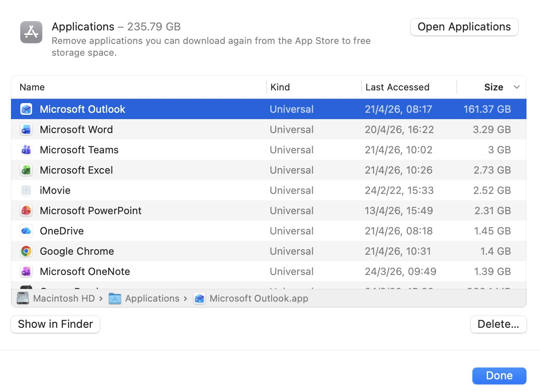Click the 2.52 GB size value

[x=492, y=190]
